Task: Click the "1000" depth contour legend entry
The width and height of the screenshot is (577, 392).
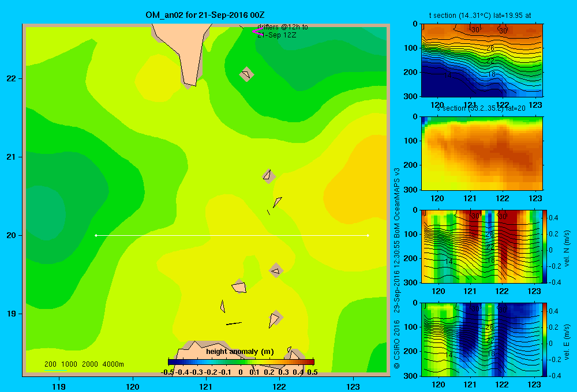Action: (69, 364)
